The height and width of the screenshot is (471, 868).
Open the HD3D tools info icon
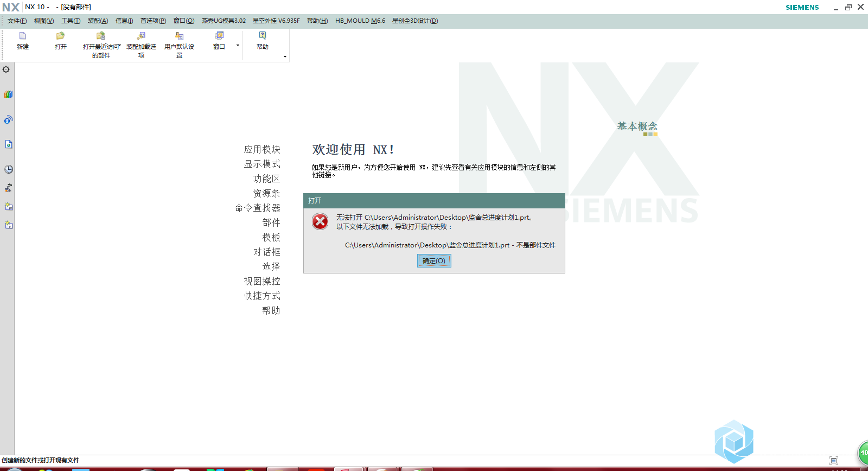point(8,119)
